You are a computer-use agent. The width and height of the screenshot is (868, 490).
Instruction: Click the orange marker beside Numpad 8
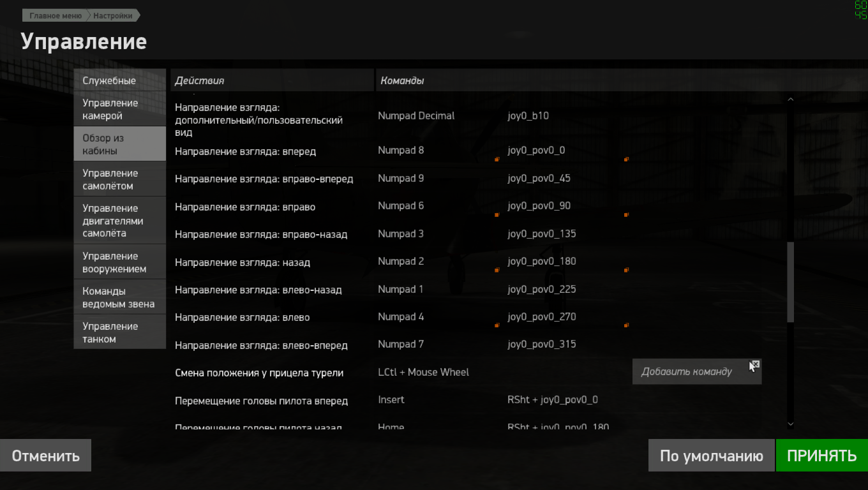click(x=497, y=160)
